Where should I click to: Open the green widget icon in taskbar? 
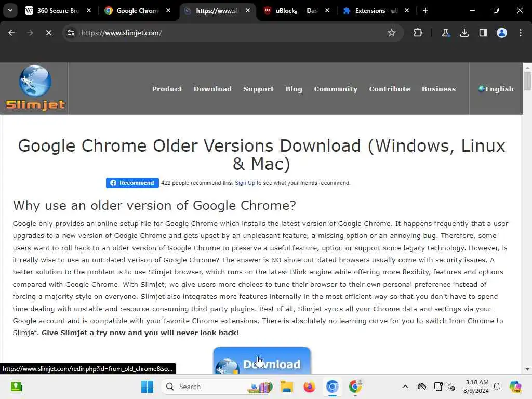[x=16, y=387]
